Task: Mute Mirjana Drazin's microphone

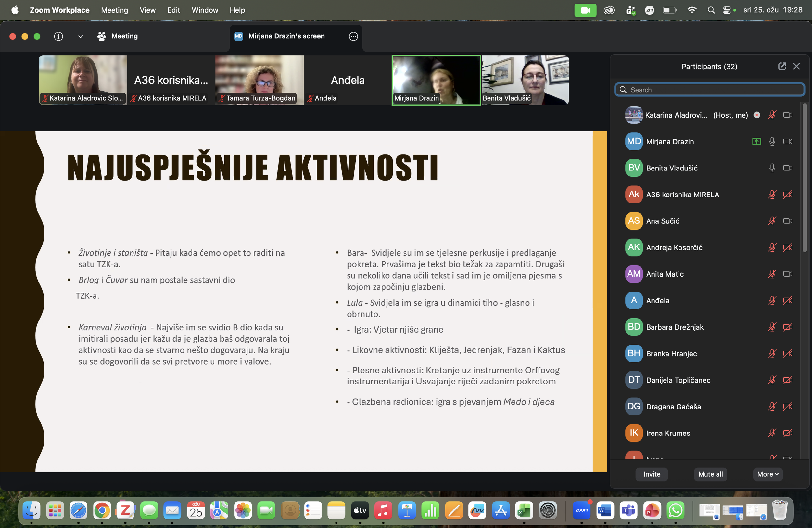Action: 772,141
